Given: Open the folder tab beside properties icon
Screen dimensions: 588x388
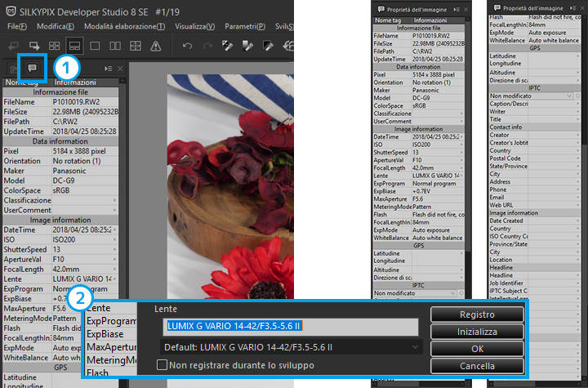Looking at the screenshot, I should 13,69.
